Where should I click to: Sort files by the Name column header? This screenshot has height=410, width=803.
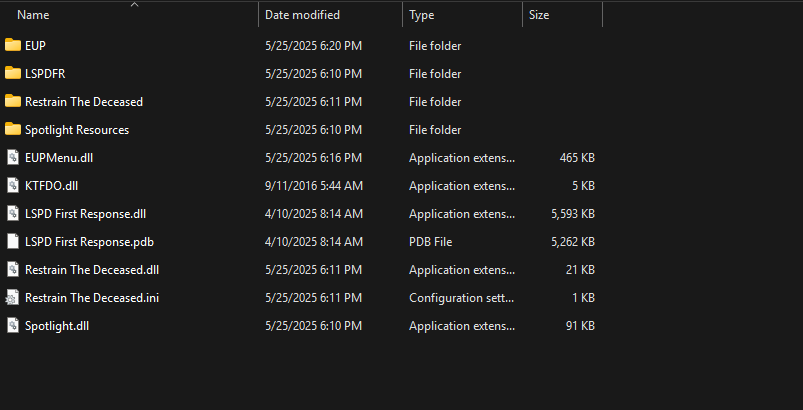click(33, 15)
